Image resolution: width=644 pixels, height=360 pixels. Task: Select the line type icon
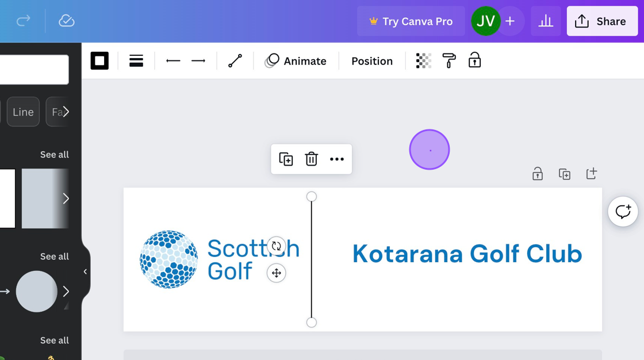[235, 61]
